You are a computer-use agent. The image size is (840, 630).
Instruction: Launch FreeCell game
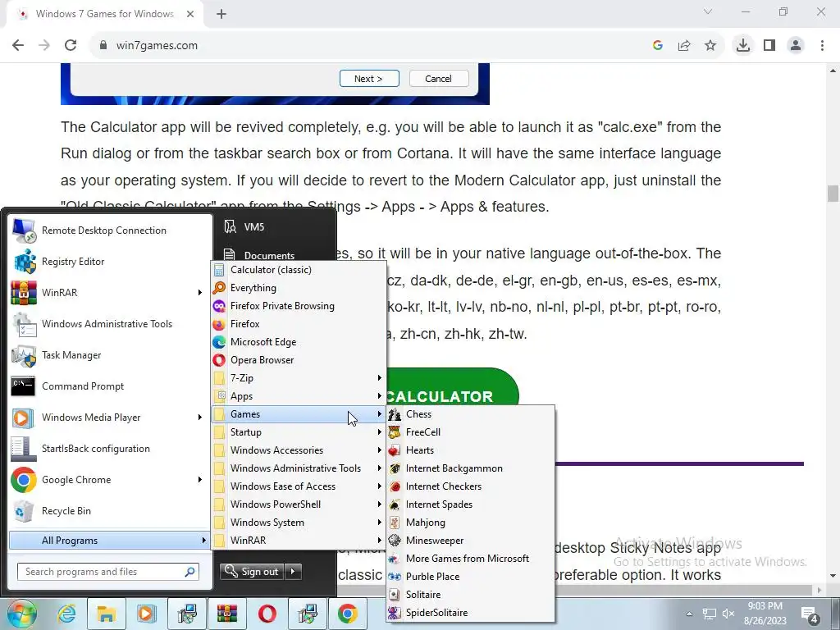coord(470,431)
